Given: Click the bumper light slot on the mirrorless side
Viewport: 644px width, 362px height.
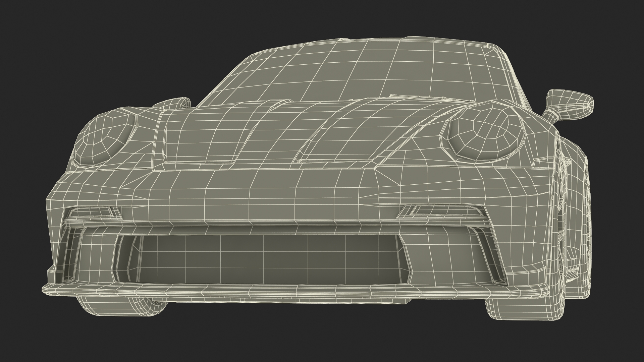Looking at the screenshot, I should pos(94,213).
